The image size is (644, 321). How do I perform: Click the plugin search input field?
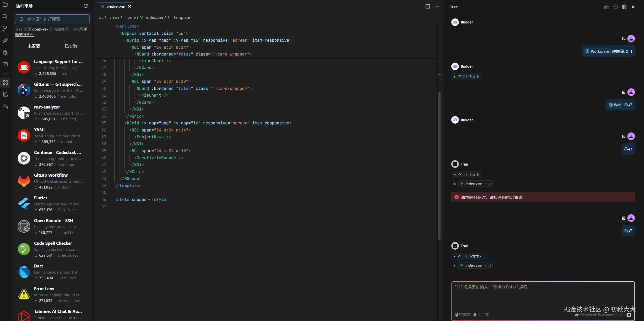click(x=52, y=19)
